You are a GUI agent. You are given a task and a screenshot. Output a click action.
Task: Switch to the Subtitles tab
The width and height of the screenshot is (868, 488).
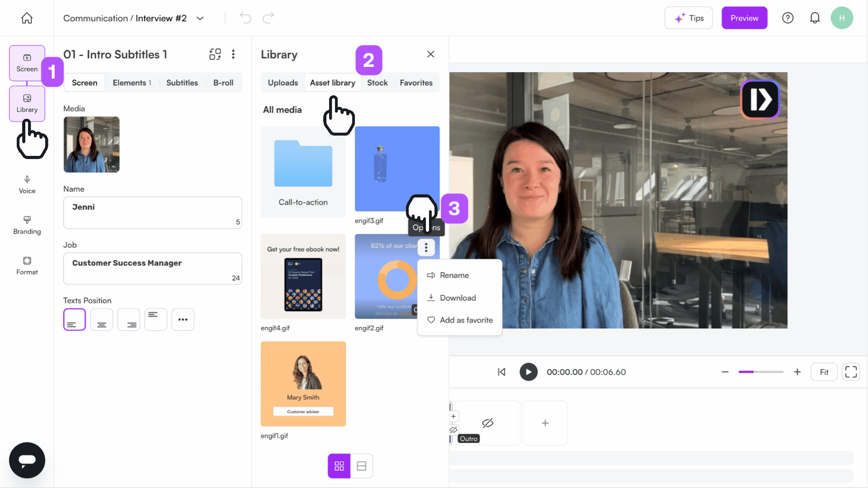182,83
